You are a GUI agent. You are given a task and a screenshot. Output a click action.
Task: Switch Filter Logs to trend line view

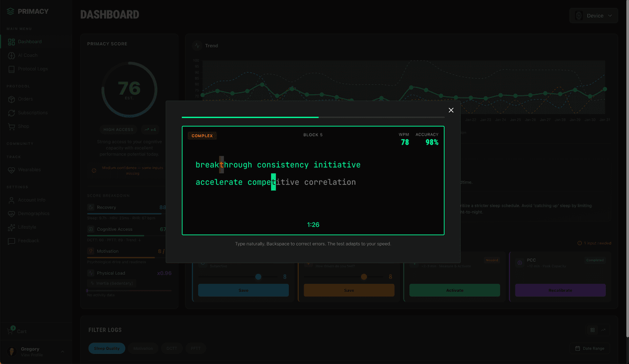(x=604, y=330)
